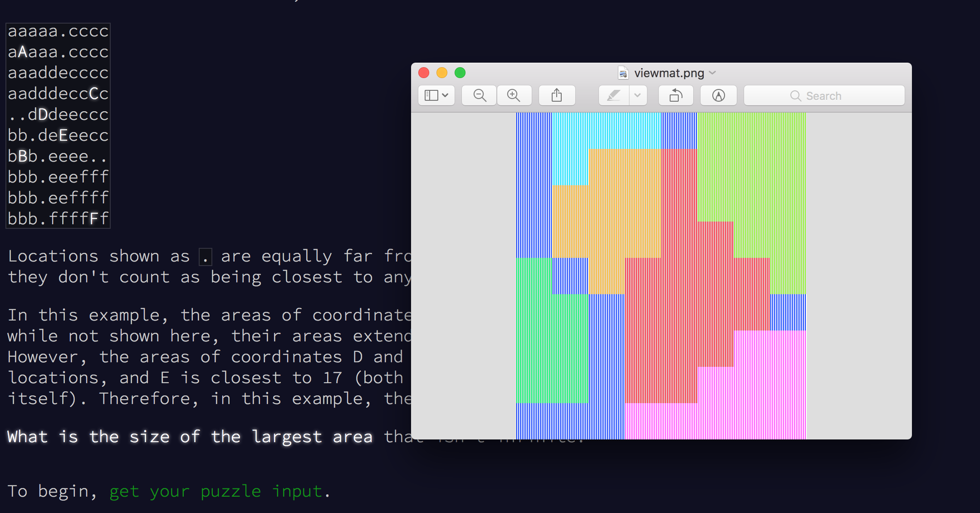980x513 pixels.
Task: Click the search magnifier icon
Action: 795,96
